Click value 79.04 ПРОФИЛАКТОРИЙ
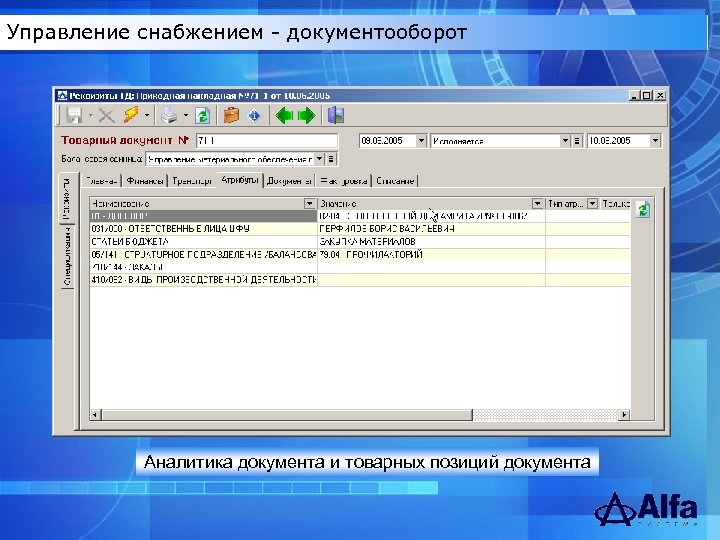The image size is (720, 540). tap(371, 254)
